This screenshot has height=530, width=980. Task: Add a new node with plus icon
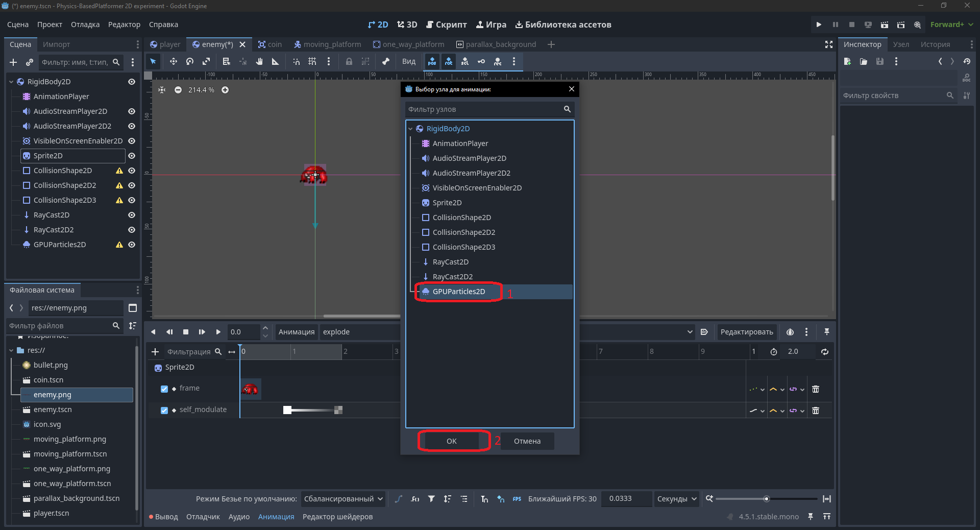[13, 62]
